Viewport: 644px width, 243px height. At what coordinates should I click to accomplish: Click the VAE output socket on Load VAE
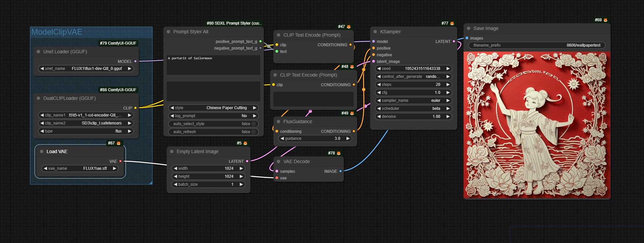click(x=120, y=161)
